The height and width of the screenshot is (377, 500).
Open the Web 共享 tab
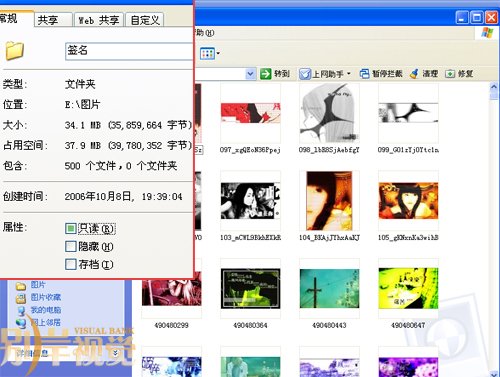coord(99,20)
